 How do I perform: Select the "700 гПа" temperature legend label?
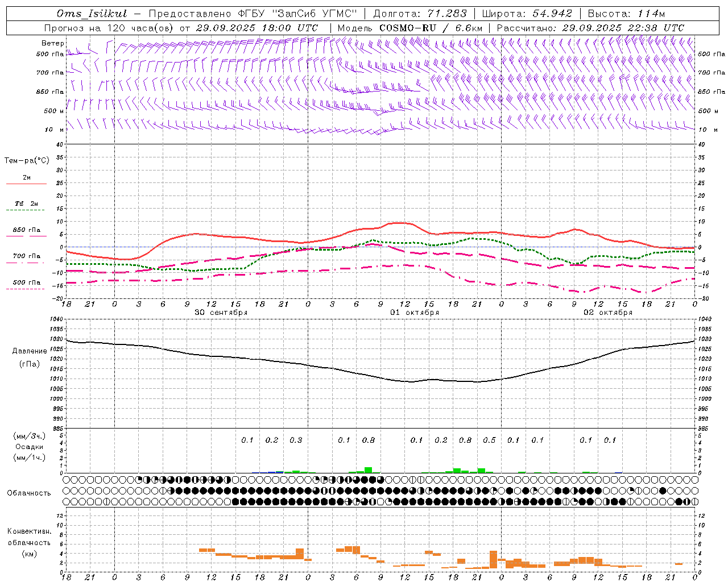point(27,256)
